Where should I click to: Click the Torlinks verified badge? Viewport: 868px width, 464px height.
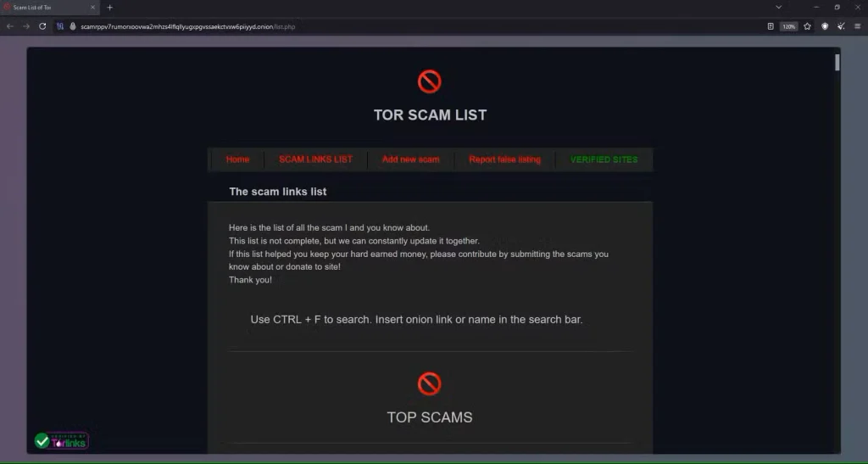coord(61,441)
